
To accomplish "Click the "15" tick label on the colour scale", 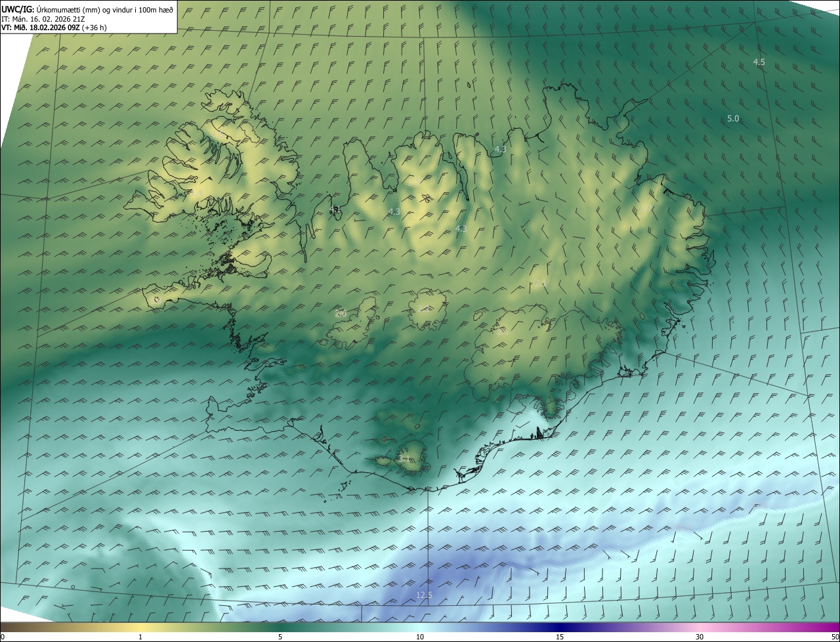I will 560,637.
